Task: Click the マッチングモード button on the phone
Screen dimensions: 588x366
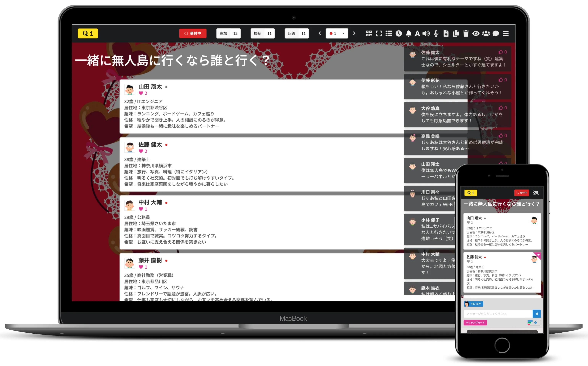Action: [475, 323]
